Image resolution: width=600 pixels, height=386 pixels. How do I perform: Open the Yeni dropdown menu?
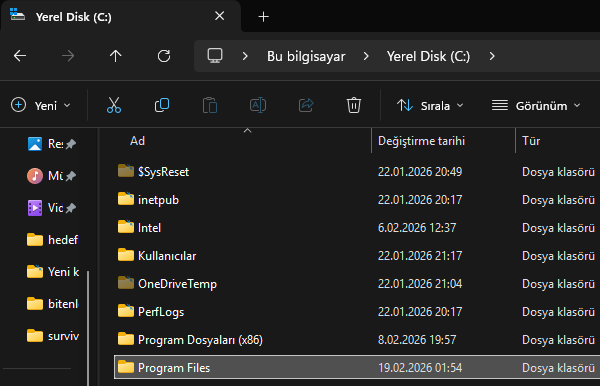tap(41, 105)
